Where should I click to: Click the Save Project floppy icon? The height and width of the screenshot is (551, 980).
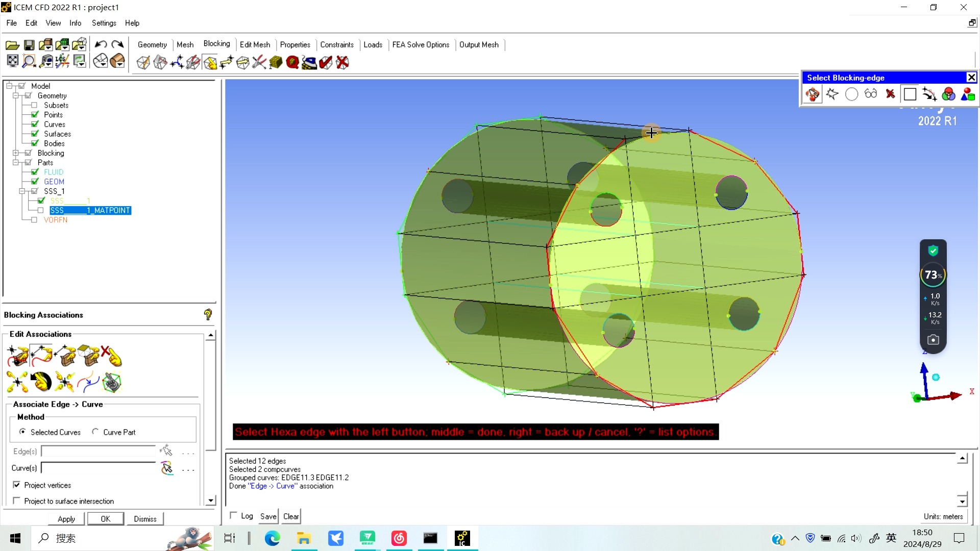point(29,45)
